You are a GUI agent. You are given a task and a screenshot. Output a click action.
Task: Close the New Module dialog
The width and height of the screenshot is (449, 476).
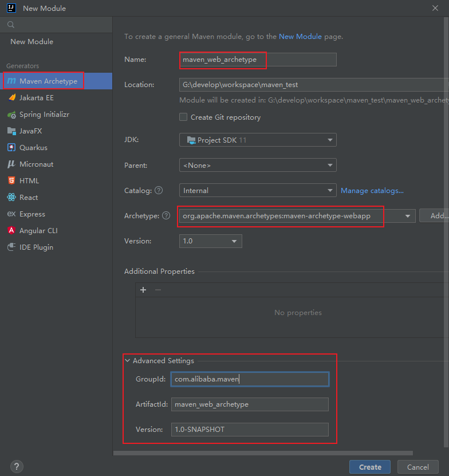click(x=435, y=8)
